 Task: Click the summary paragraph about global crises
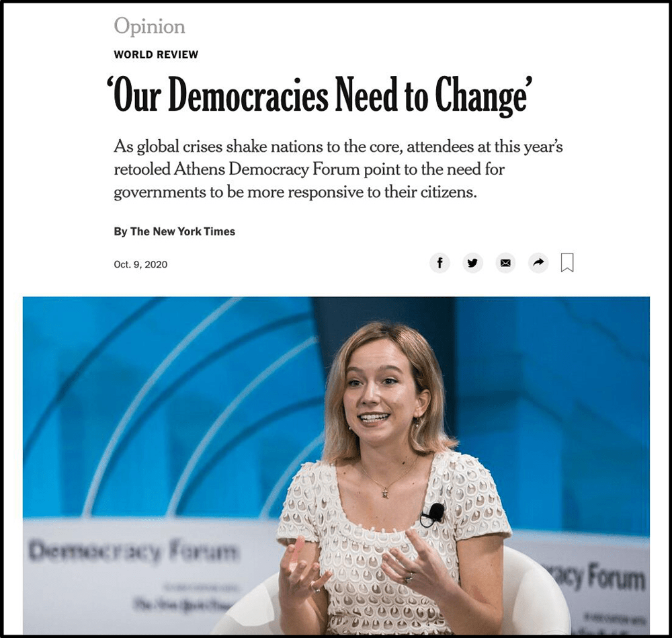[338, 169]
